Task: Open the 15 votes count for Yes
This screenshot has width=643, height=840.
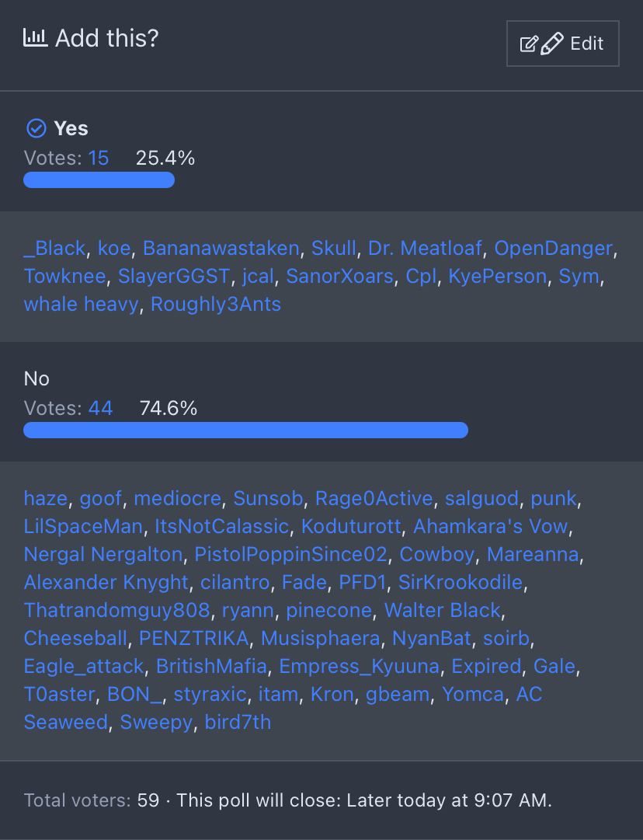Action: [x=99, y=159]
